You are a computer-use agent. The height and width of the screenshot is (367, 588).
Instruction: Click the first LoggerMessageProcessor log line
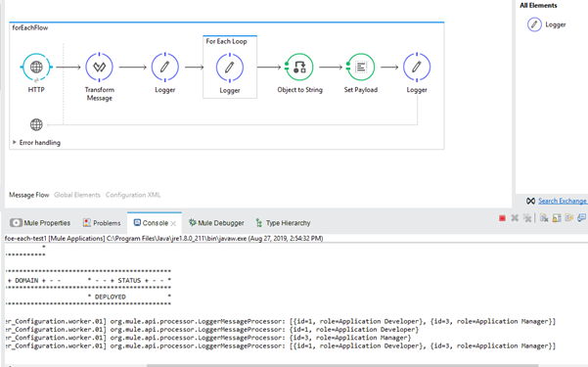tap(281, 322)
